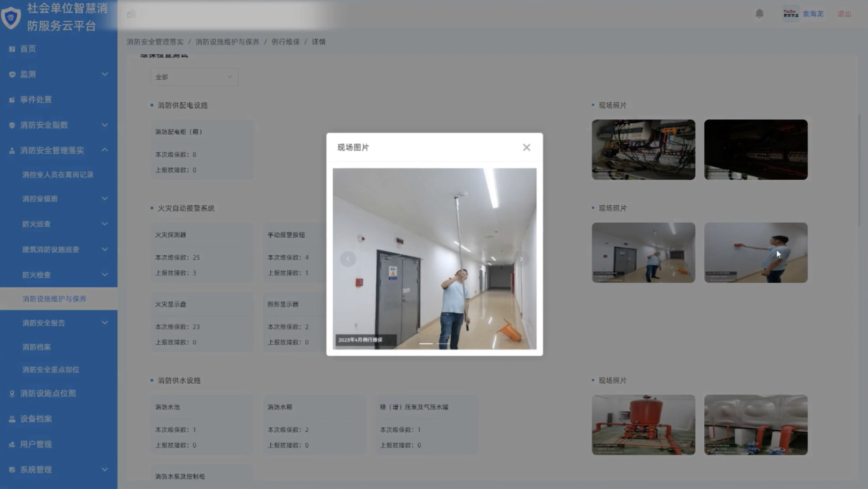Viewport: 868px width, 489px height.
Task: Show next photo with right arrow
Action: [x=521, y=259]
